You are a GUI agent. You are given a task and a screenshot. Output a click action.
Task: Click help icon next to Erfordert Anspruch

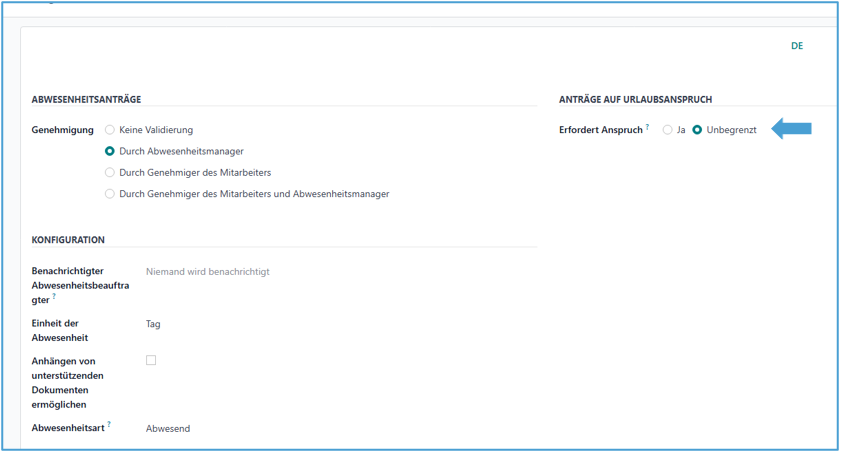click(x=648, y=128)
